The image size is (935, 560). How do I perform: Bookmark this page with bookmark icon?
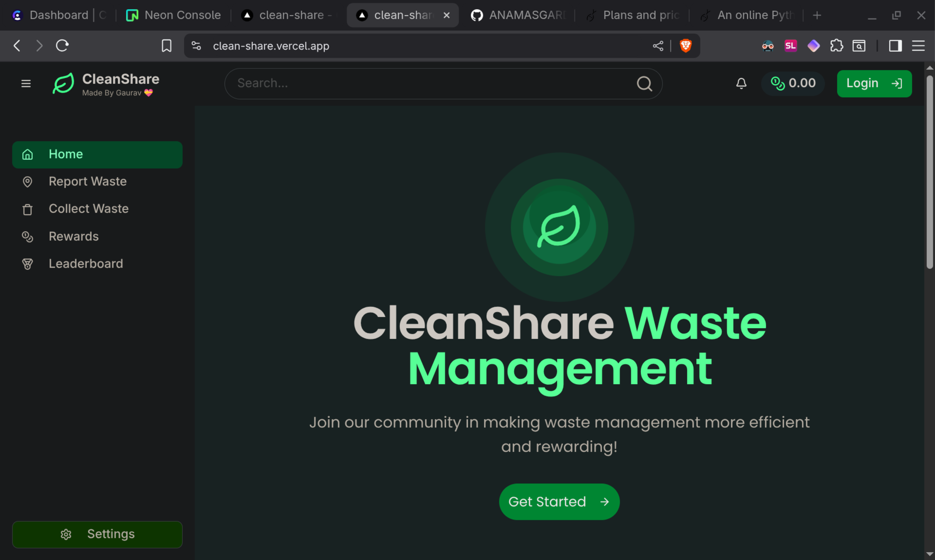tap(166, 46)
